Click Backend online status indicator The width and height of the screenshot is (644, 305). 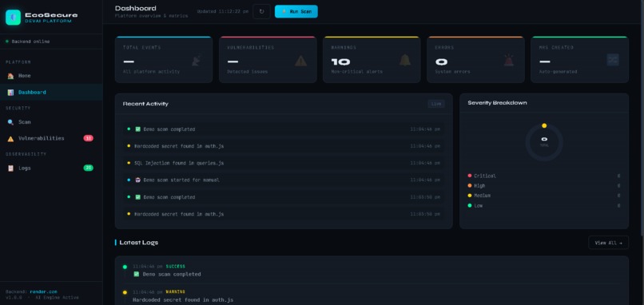tap(28, 42)
